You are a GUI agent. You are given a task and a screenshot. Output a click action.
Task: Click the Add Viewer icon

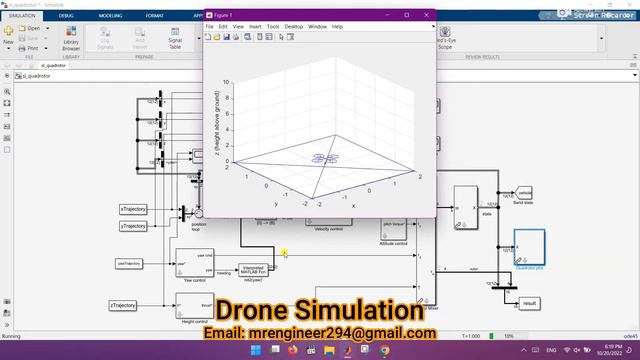tap(140, 38)
